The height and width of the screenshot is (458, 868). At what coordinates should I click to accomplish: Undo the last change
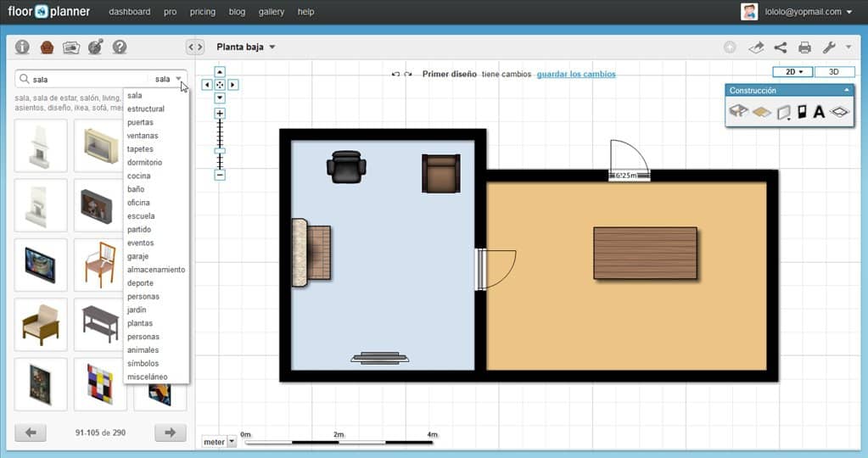pyautogui.click(x=395, y=74)
